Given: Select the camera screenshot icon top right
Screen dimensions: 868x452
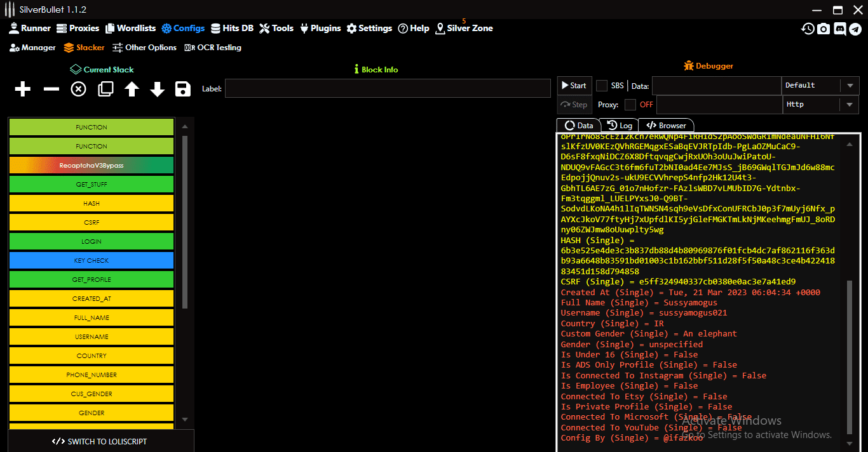Looking at the screenshot, I should (x=824, y=29).
